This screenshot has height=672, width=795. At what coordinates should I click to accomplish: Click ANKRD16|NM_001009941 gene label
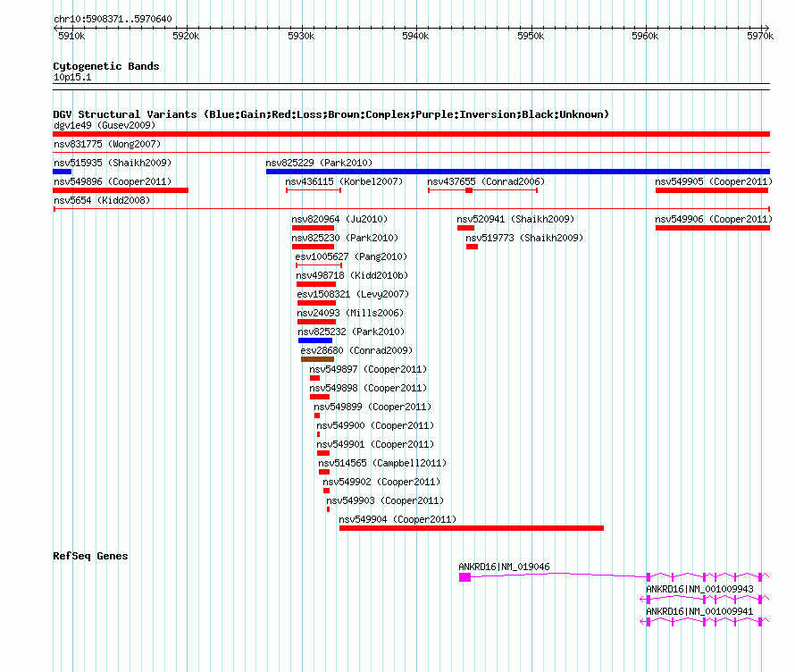pyautogui.click(x=699, y=611)
